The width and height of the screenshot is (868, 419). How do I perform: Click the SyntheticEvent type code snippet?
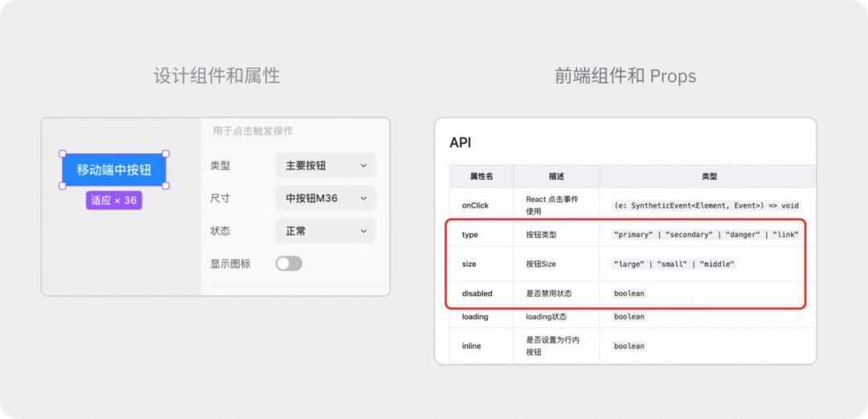[706, 205]
